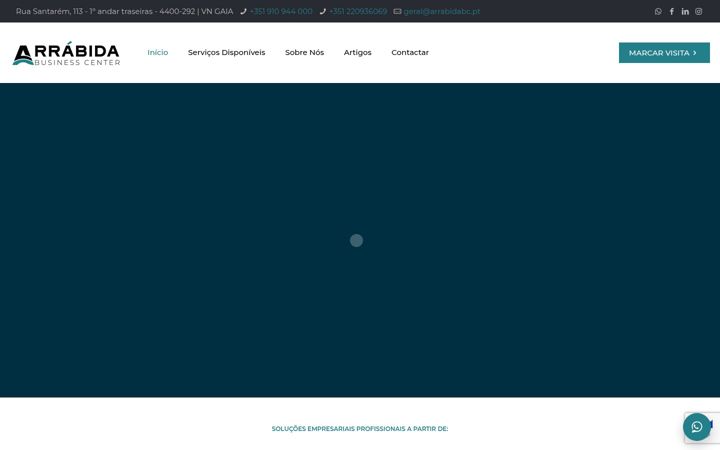Email geral@arrabidabc.pt link
720x450 pixels.
pyautogui.click(x=442, y=11)
